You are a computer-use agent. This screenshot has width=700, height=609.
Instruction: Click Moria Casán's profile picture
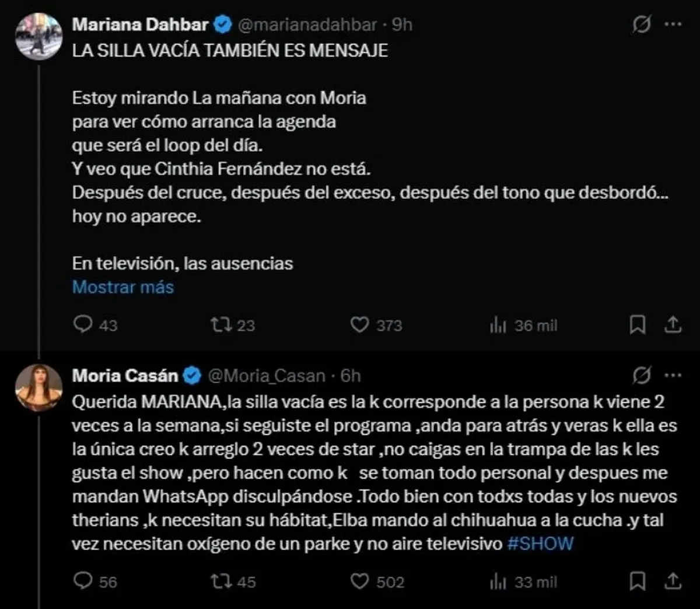pos(39,387)
